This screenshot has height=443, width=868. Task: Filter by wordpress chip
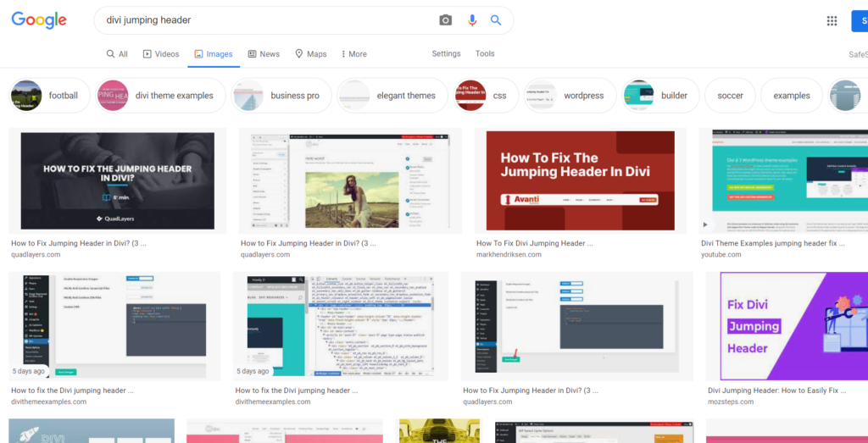(x=570, y=96)
